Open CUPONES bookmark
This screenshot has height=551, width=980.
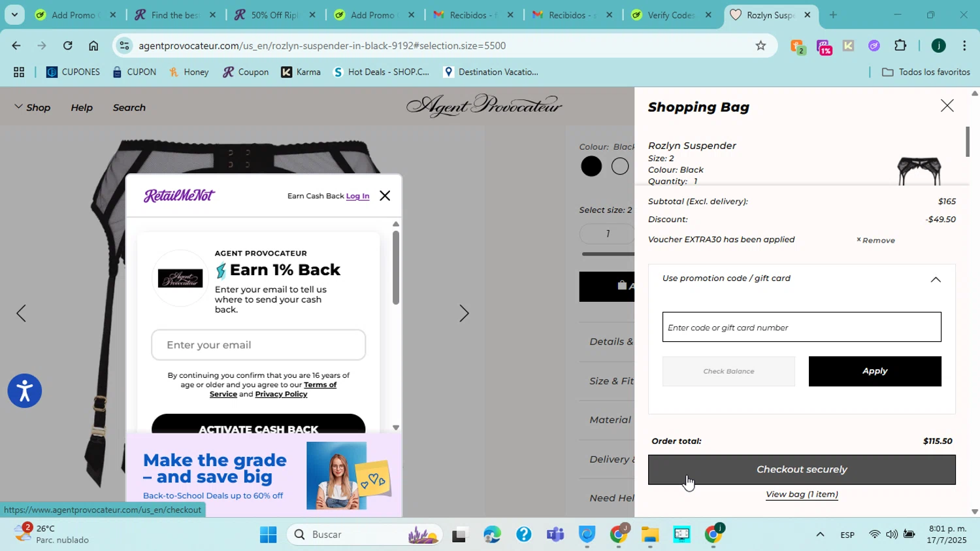point(73,72)
